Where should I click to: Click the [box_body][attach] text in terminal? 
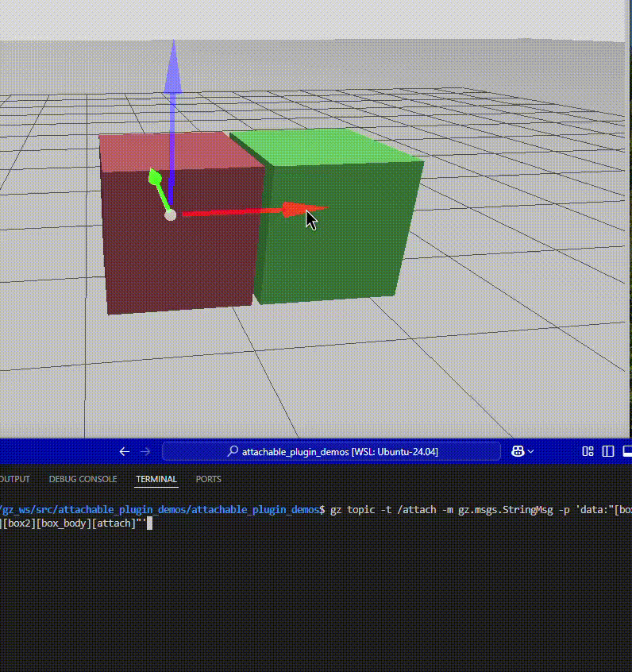86,523
